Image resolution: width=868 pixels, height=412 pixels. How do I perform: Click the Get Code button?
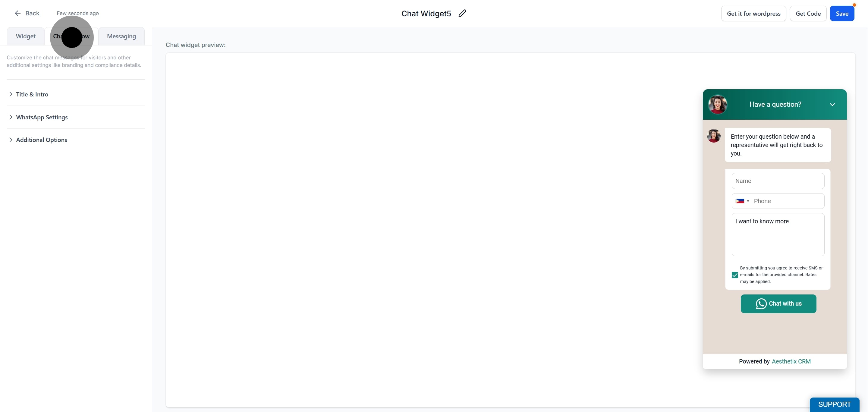pos(808,14)
